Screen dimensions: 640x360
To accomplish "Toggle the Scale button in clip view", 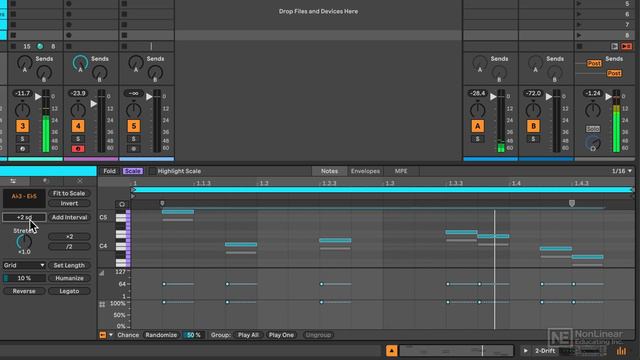I will coord(133,171).
